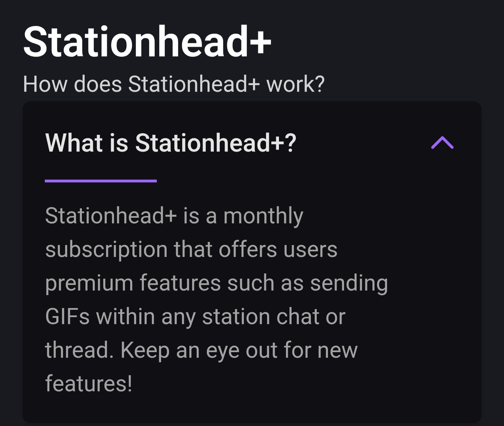Click the "How does Stationhead+ work?" subtitle
504x426 pixels.
point(174,84)
